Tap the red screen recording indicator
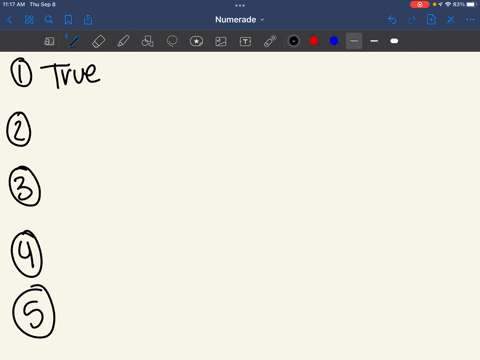This screenshot has width=480, height=360. pos(419,4)
